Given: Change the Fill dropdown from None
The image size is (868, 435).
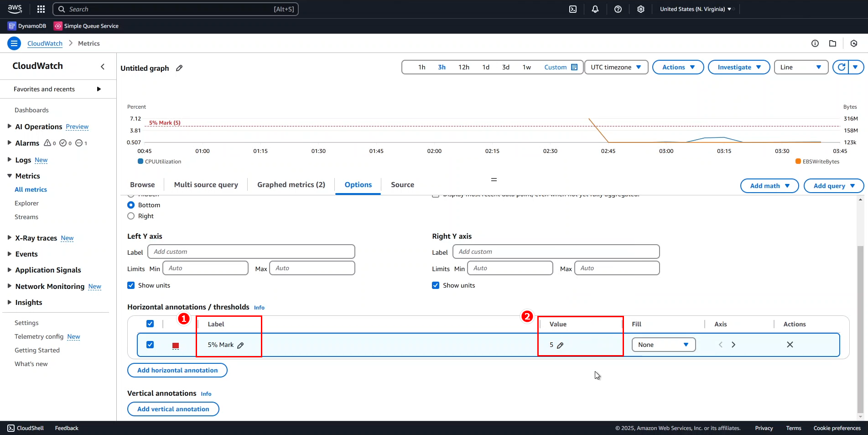Looking at the screenshot, I should [664, 345].
